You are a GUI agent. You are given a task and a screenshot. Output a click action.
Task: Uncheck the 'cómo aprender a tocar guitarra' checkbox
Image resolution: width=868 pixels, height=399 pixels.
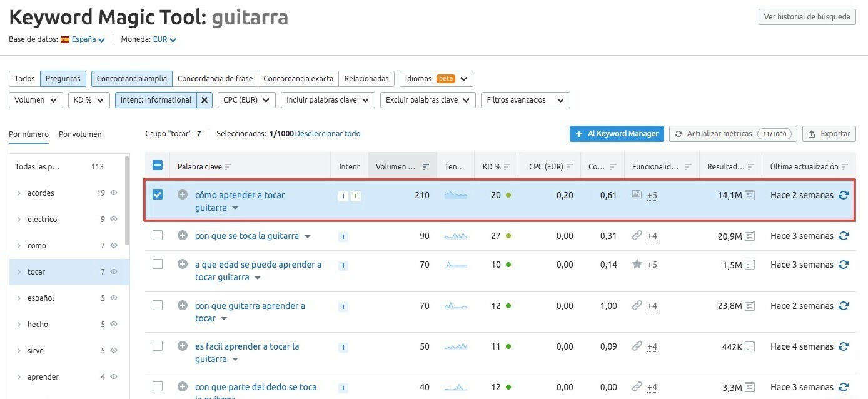pyautogui.click(x=158, y=194)
